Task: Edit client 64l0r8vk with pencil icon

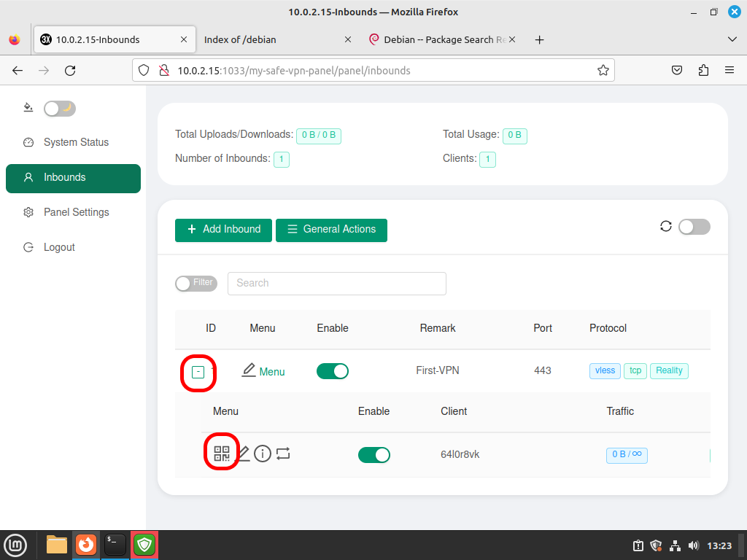Action: coord(244,454)
